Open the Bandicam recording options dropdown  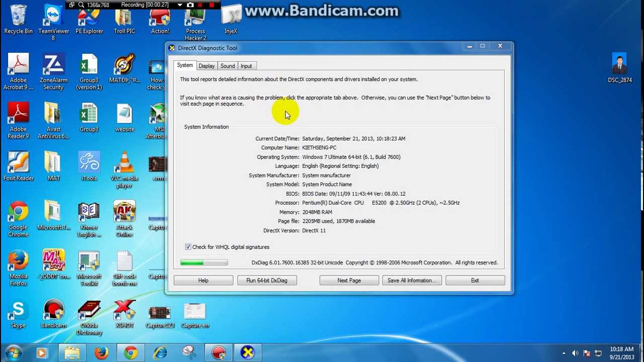tap(180, 5)
